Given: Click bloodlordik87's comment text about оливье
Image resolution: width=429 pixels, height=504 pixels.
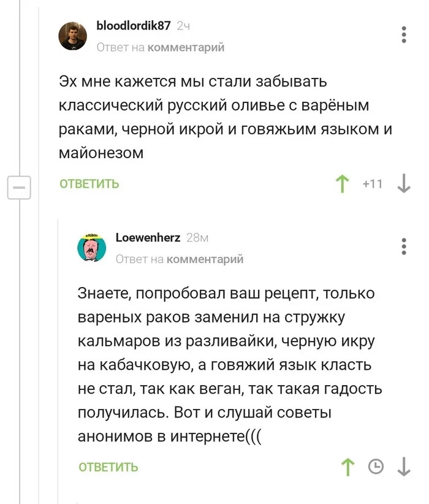Looking at the screenshot, I should click(x=225, y=117).
